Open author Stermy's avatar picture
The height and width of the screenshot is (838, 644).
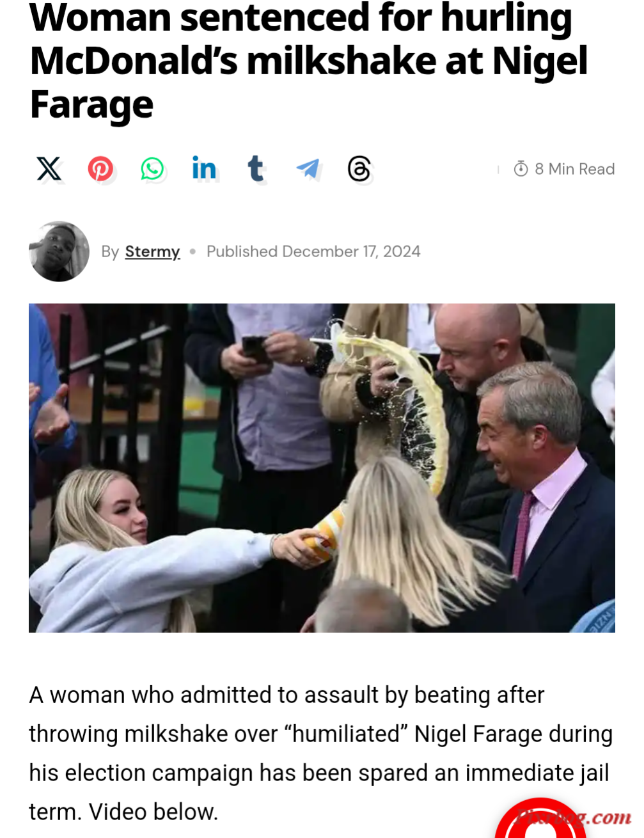[59, 251]
